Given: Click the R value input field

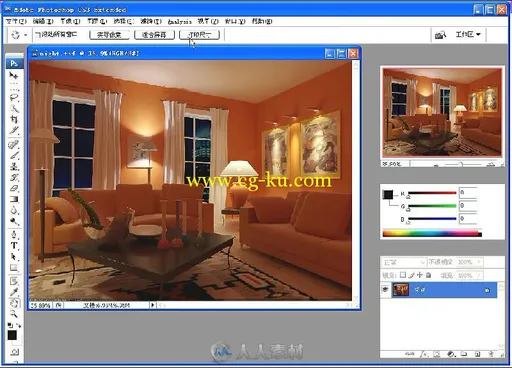Looking at the screenshot, I should [x=468, y=193].
